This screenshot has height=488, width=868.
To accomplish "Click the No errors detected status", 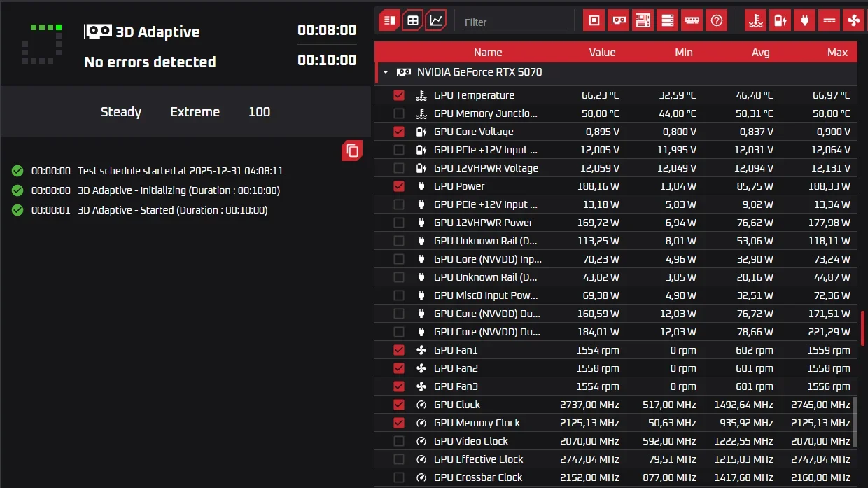I will tap(150, 62).
